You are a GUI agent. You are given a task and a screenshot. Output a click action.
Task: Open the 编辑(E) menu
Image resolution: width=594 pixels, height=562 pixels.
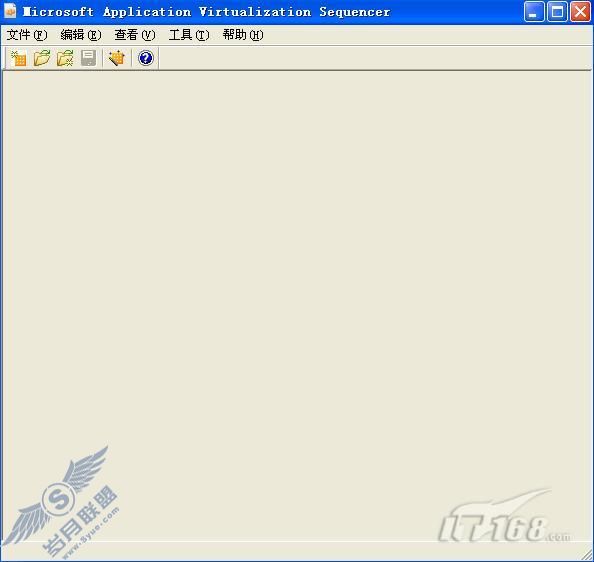pos(81,35)
